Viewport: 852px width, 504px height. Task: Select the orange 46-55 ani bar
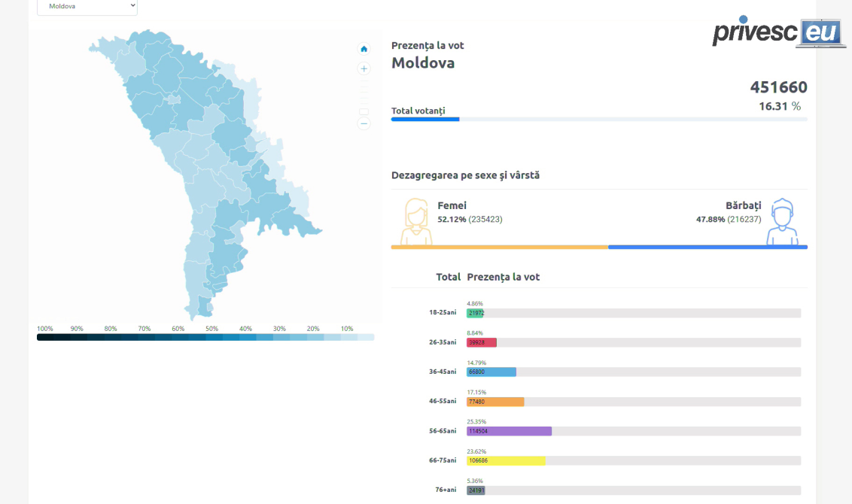(x=495, y=402)
